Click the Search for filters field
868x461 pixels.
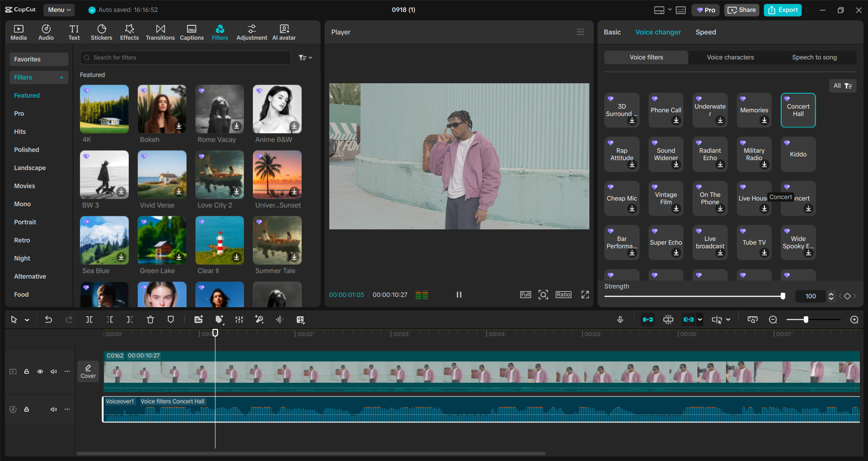pyautogui.click(x=185, y=57)
